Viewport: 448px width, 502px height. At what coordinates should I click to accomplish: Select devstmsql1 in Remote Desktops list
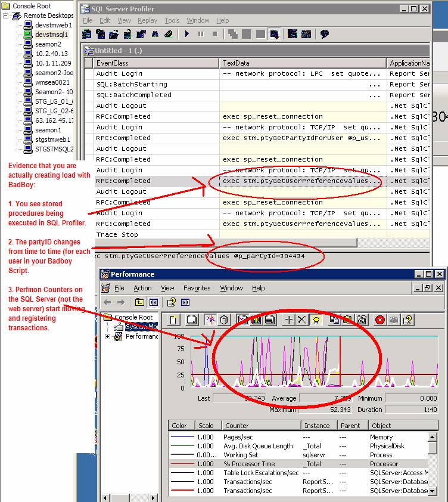pyautogui.click(x=51, y=35)
